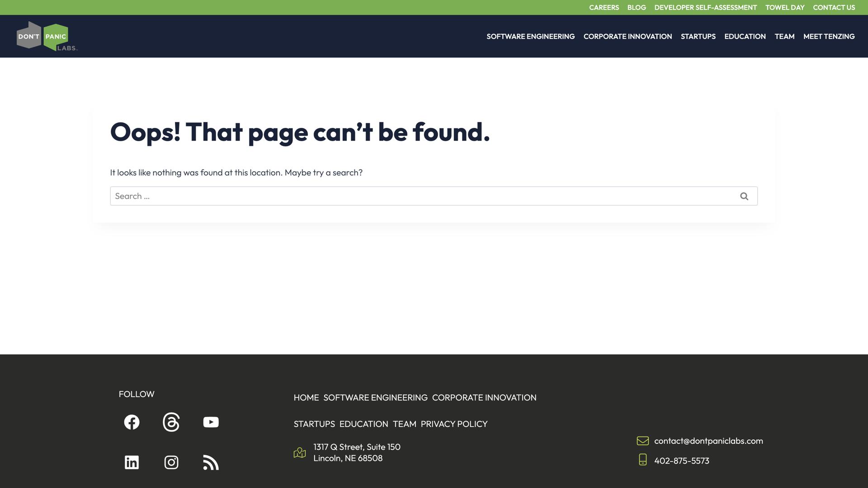Image resolution: width=868 pixels, height=488 pixels.
Task: Visit the Developer Self-Assessment link
Action: [x=705, y=7]
